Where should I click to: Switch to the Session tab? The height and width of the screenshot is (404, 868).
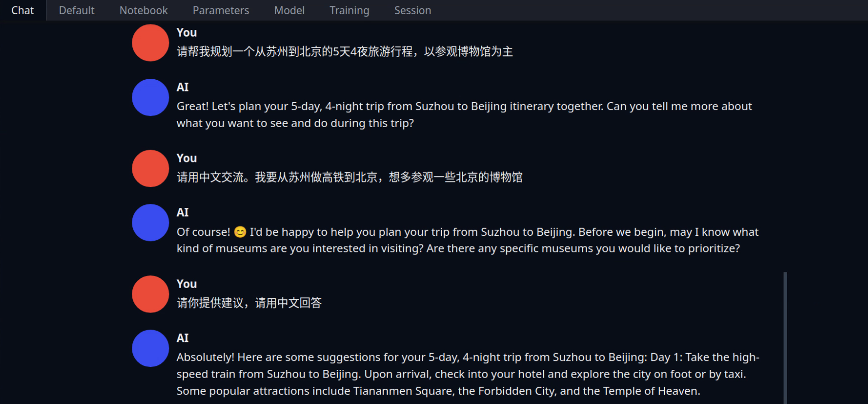tap(413, 10)
